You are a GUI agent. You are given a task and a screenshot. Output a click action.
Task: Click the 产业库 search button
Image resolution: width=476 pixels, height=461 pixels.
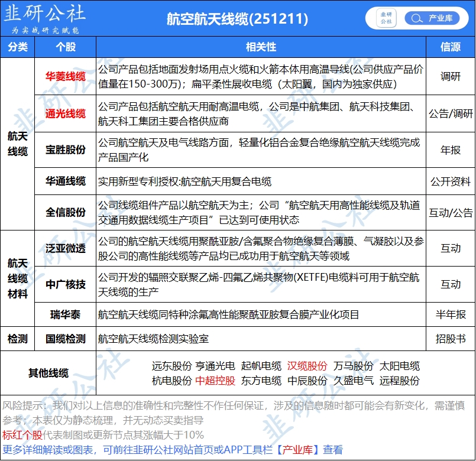coord(432,18)
